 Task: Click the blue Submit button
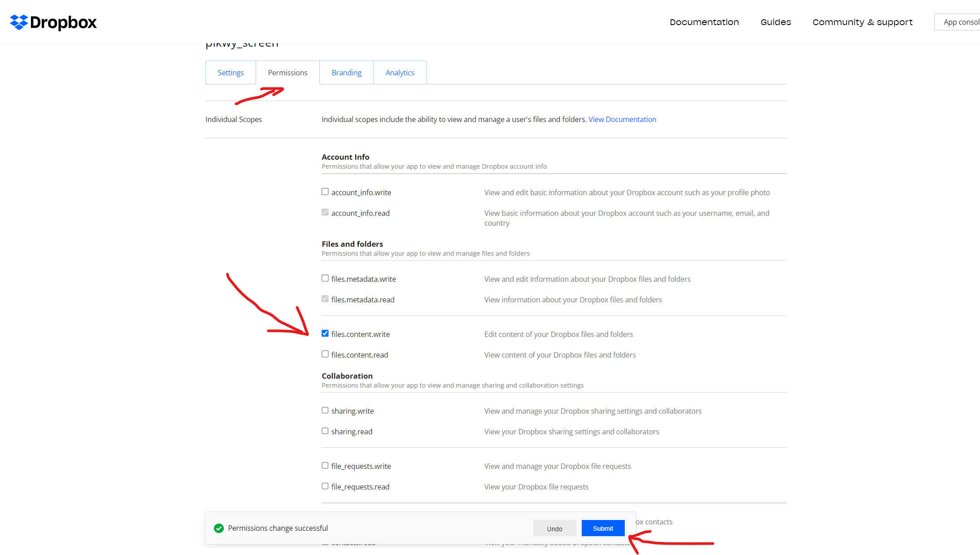click(x=603, y=529)
